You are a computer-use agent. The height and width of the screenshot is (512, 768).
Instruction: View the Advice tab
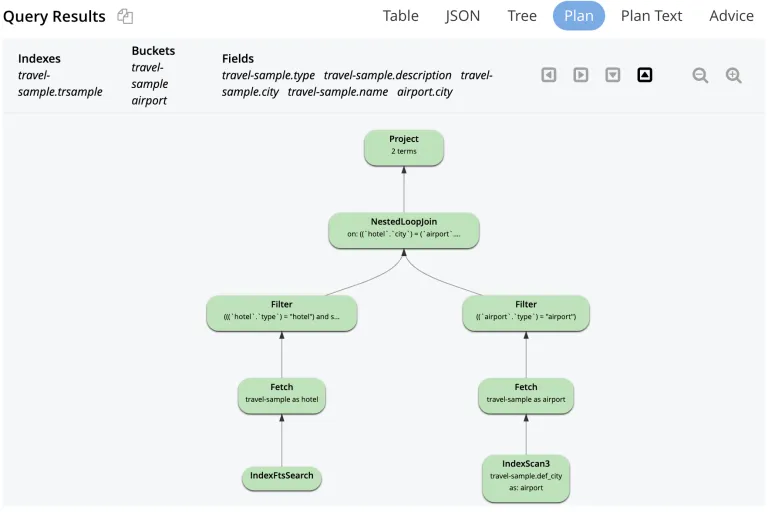click(x=732, y=16)
